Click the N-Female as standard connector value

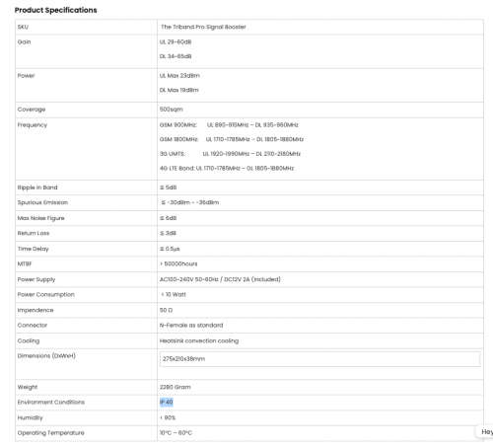[x=191, y=325]
